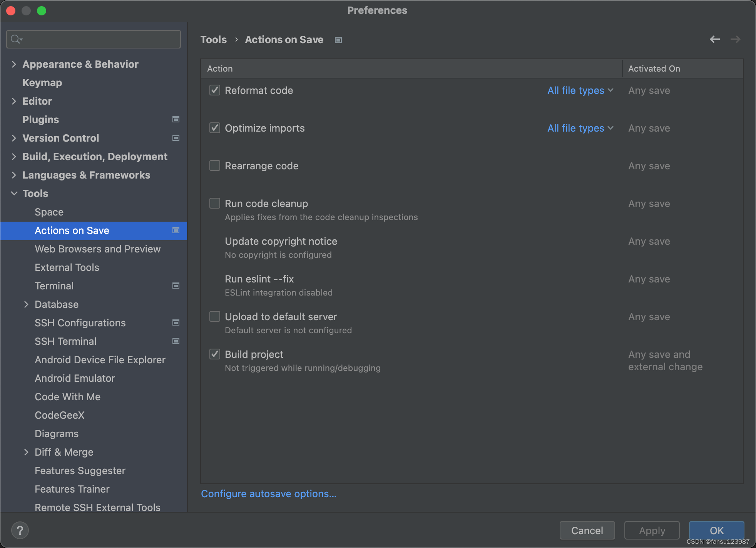Click 'Applies fixes from the code cleanup inspections' text

click(321, 217)
